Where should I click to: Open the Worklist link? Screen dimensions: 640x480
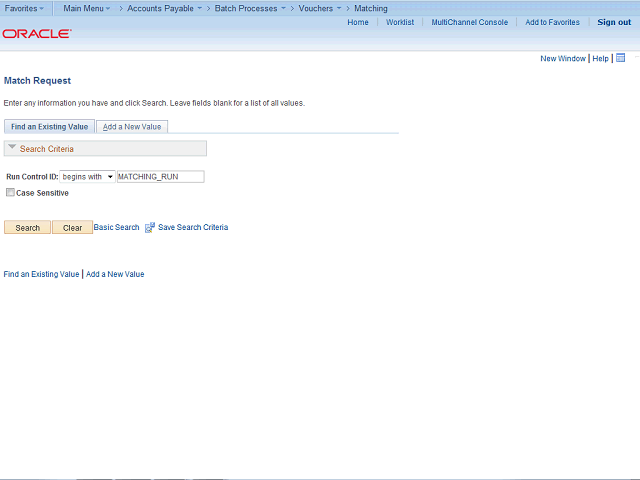click(x=400, y=22)
